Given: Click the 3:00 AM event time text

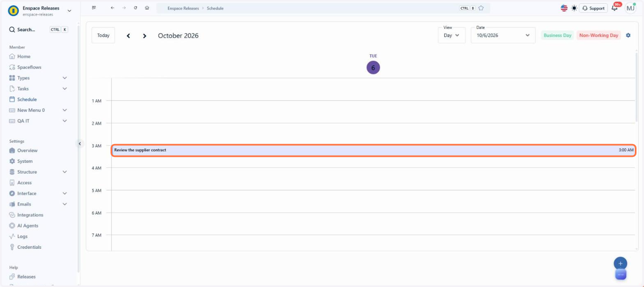Looking at the screenshot, I should (626, 150).
